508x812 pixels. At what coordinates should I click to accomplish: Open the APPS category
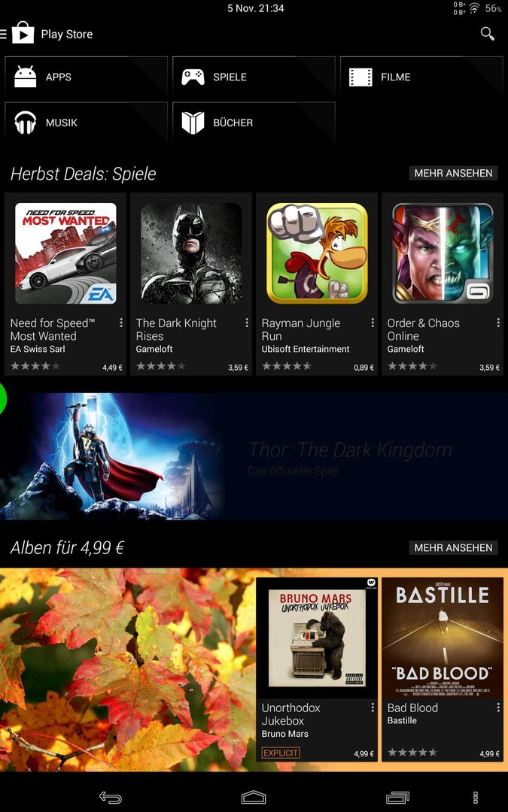coord(86,77)
